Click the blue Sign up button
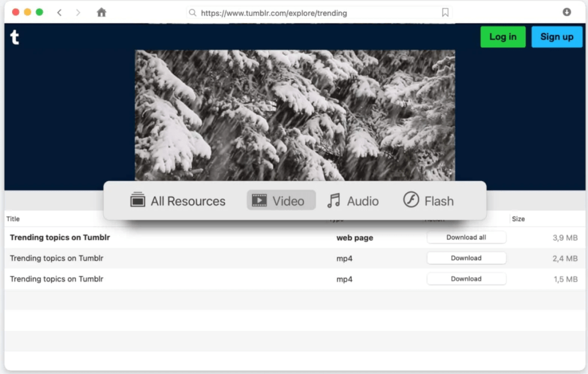This screenshot has width=588, height=374. [556, 37]
